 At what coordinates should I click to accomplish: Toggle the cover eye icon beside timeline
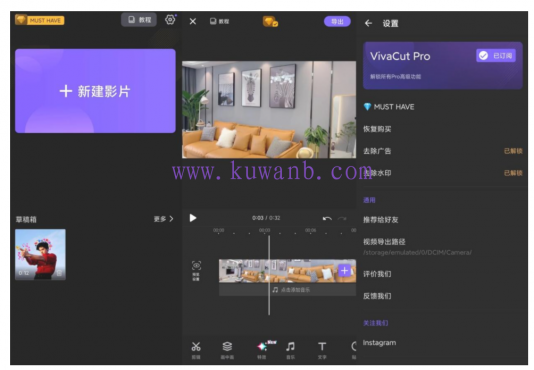point(196,271)
